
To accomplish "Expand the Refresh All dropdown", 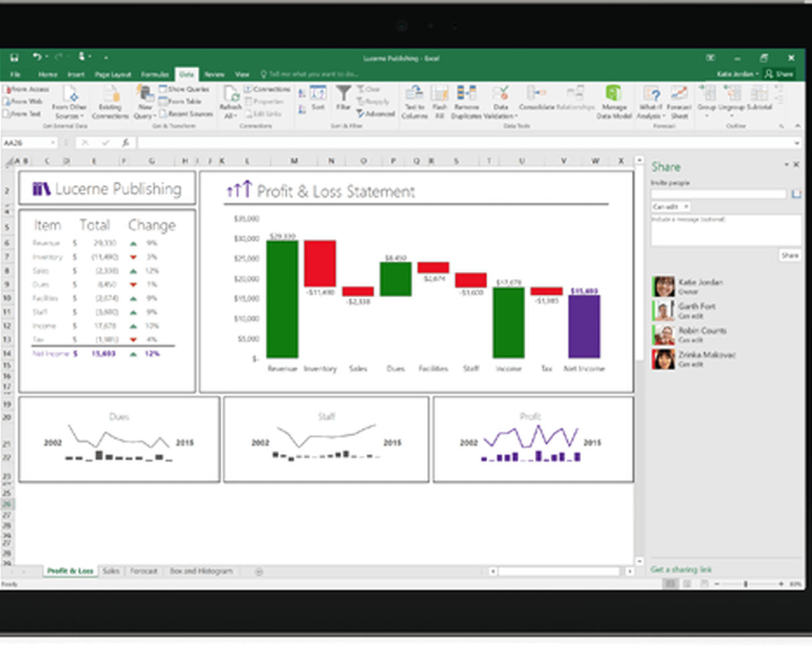I will (236, 116).
